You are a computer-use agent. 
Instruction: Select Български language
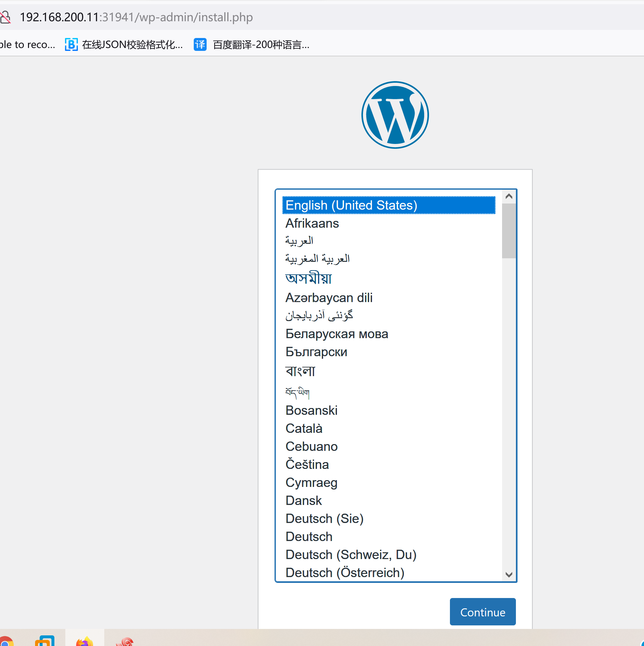[389, 352]
